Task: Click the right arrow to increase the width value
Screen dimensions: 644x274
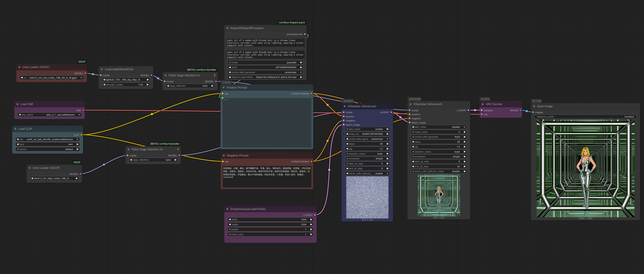Action: click(311, 220)
